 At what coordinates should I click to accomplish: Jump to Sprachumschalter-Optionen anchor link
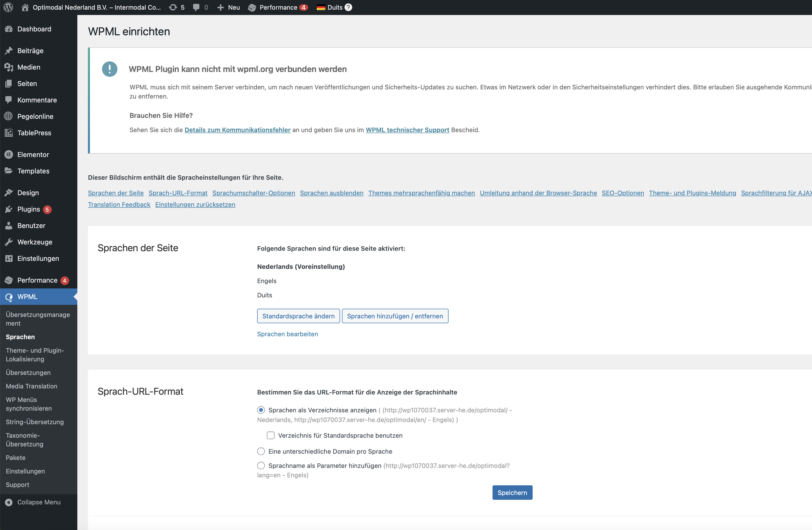click(x=254, y=193)
